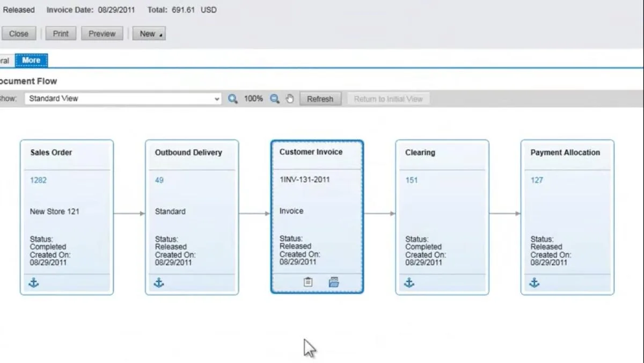Open payment allocation link 127
Image resolution: width=644 pixels, height=363 pixels.
pos(537,180)
